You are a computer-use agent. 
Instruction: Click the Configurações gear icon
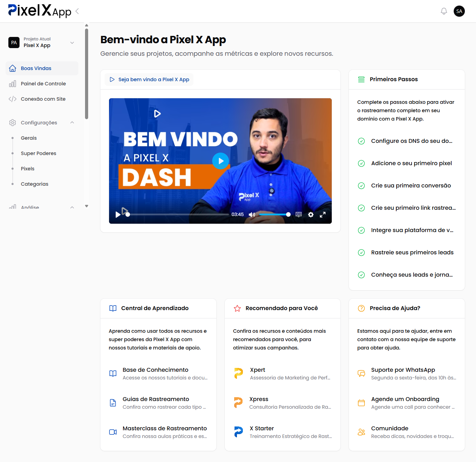click(x=13, y=123)
